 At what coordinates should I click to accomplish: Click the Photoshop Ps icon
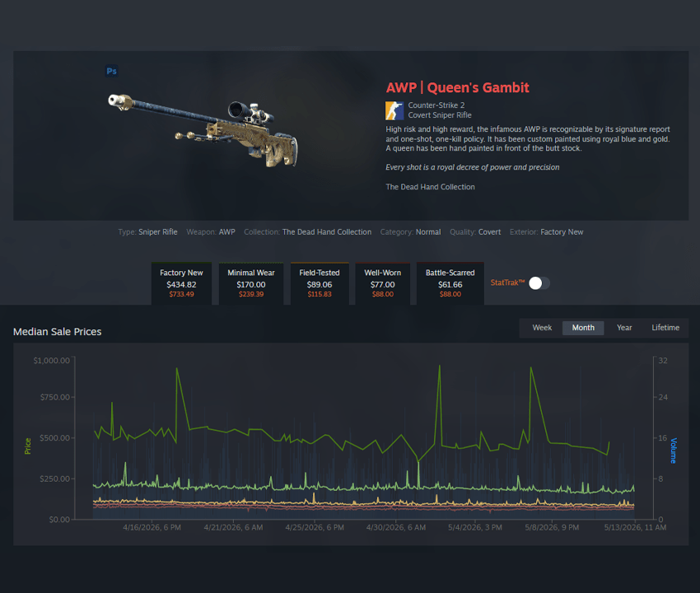(x=112, y=71)
